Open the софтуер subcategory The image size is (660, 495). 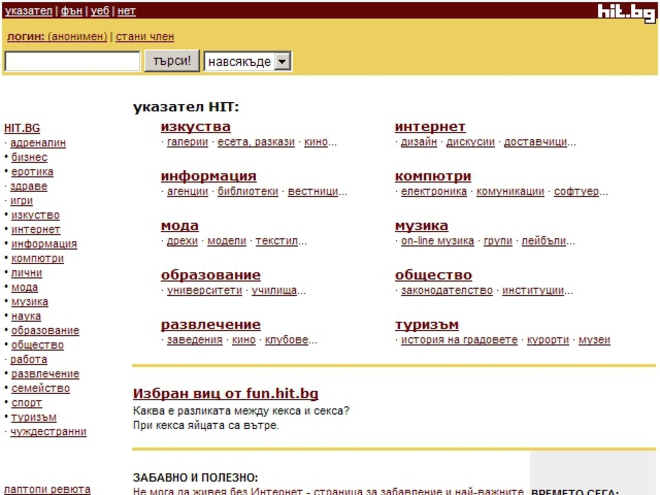point(576,192)
